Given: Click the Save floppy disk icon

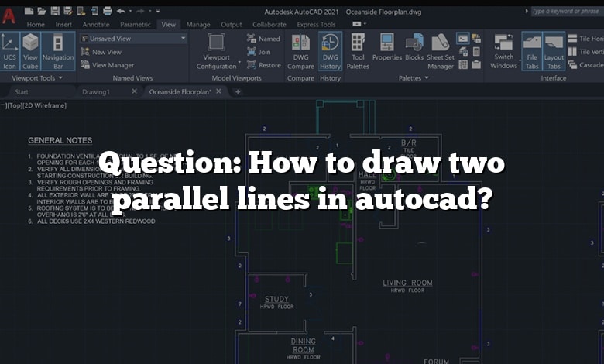Looking at the screenshot, I should pyautogui.click(x=55, y=11).
